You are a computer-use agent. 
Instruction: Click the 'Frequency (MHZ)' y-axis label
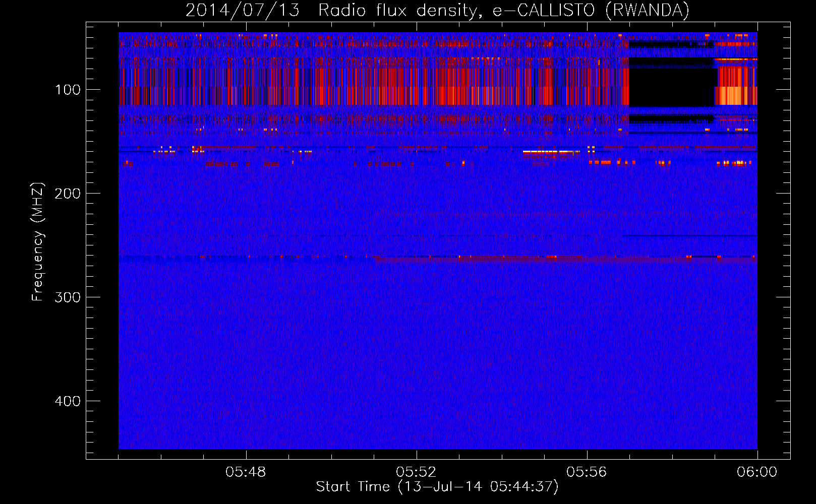click(x=38, y=242)
